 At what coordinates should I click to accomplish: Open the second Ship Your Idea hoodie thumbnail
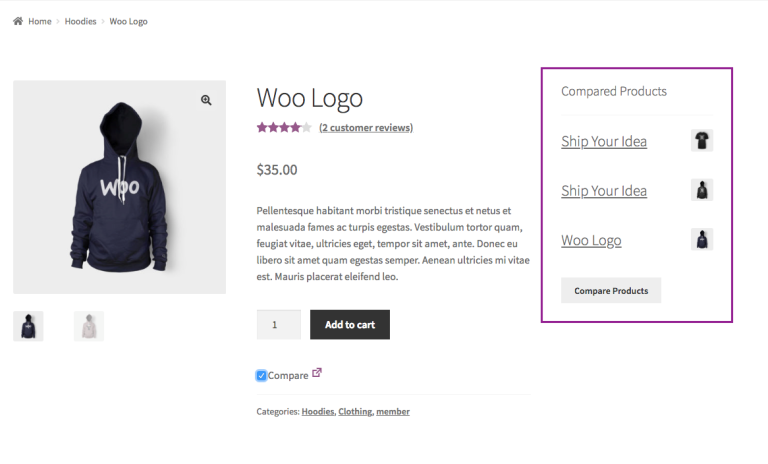pos(702,190)
